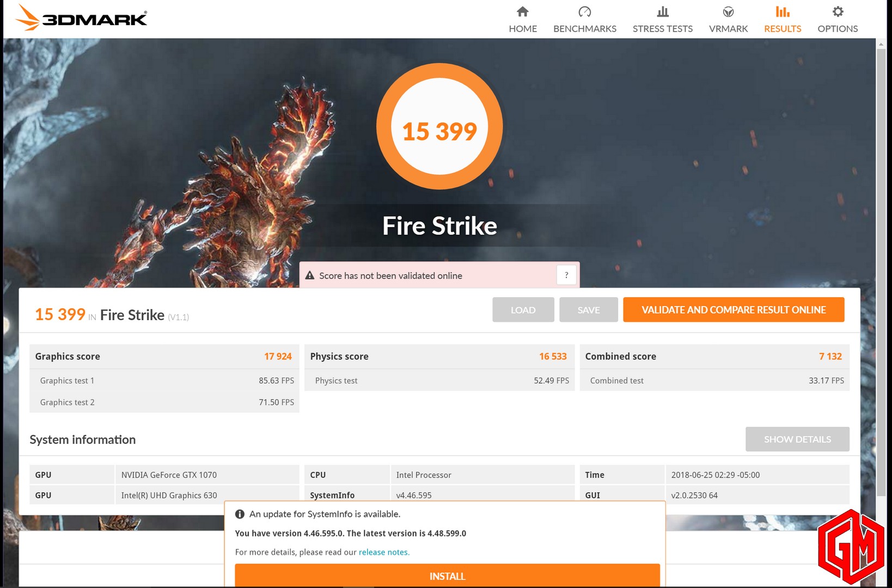The image size is (892, 588).
Task: Click the Combined score value 7 132
Action: (830, 357)
